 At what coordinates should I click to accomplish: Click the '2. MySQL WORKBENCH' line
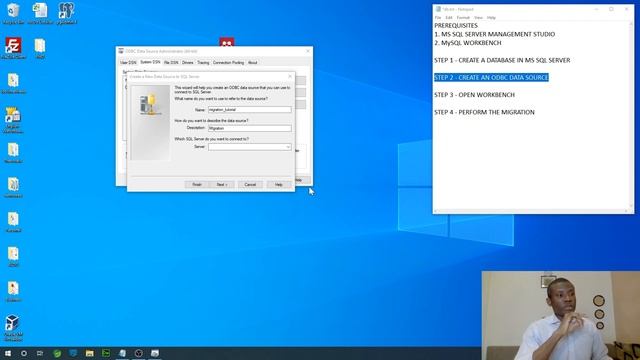(x=468, y=43)
